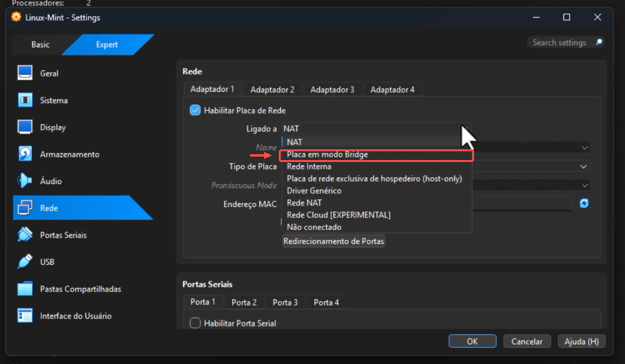Select the Rede network icon in sidebar

[x=25, y=208]
